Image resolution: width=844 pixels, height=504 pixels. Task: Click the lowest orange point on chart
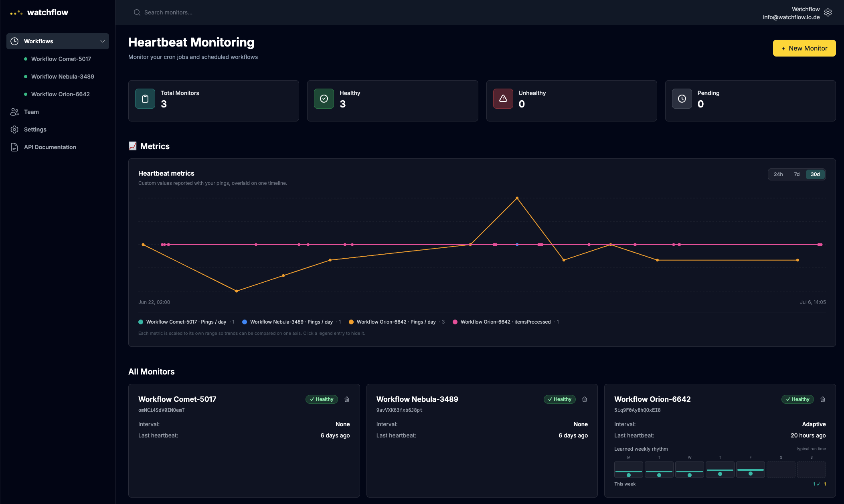(x=237, y=291)
